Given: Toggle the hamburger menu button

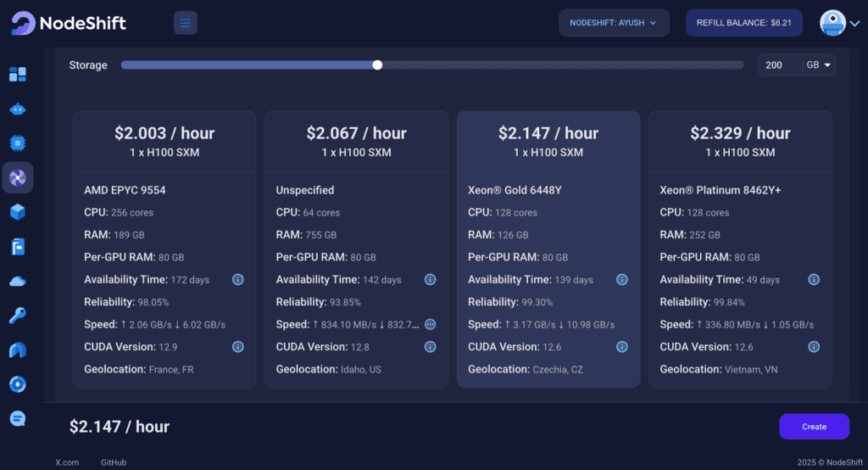Looking at the screenshot, I should 185,23.
